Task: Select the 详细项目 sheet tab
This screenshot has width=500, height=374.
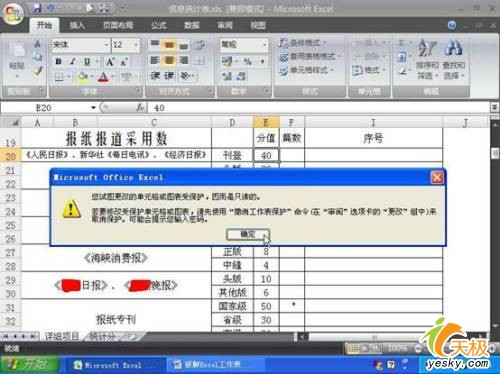Action: [62, 336]
